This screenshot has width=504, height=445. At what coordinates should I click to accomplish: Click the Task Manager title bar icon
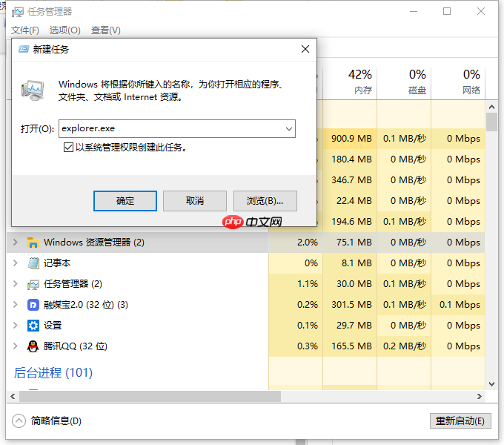18,12
